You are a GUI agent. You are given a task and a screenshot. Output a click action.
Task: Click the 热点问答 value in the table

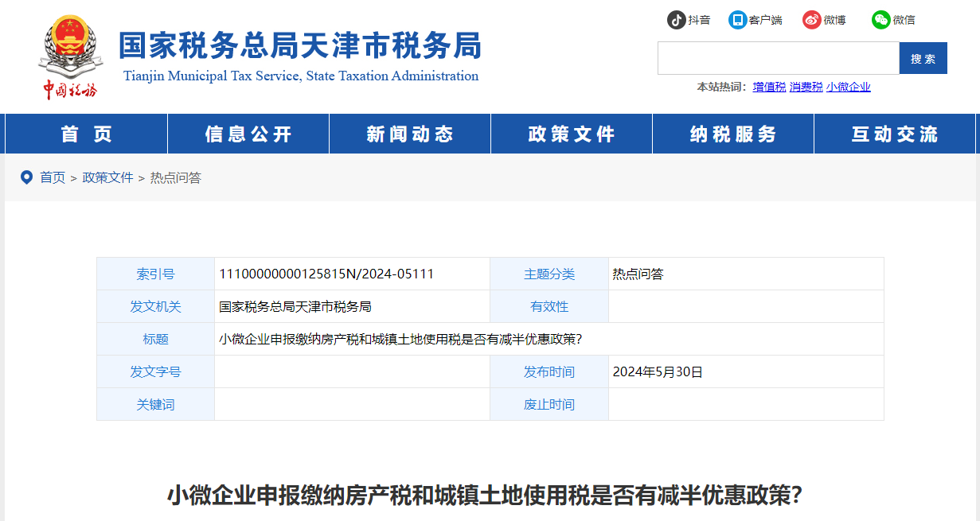pyautogui.click(x=638, y=274)
